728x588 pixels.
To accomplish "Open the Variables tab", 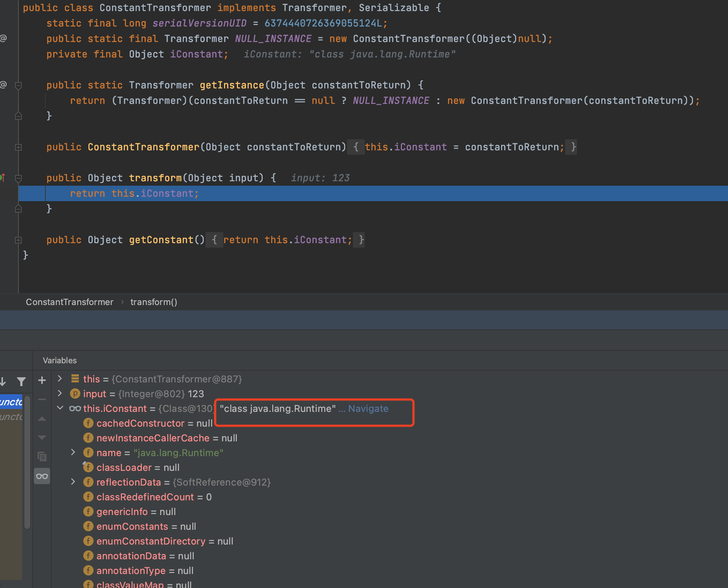I will [60, 360].
